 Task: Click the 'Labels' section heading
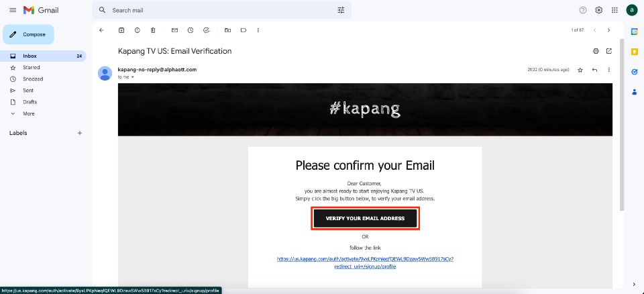pyautogui.click(x=18, y=133)
